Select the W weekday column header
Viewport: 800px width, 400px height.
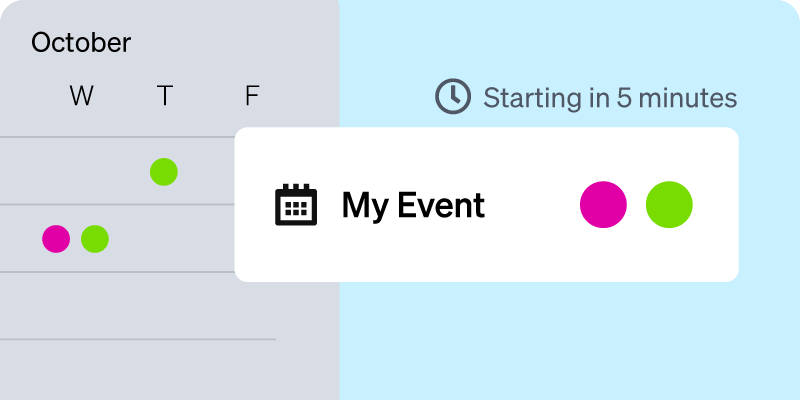[x=82, y=95]
